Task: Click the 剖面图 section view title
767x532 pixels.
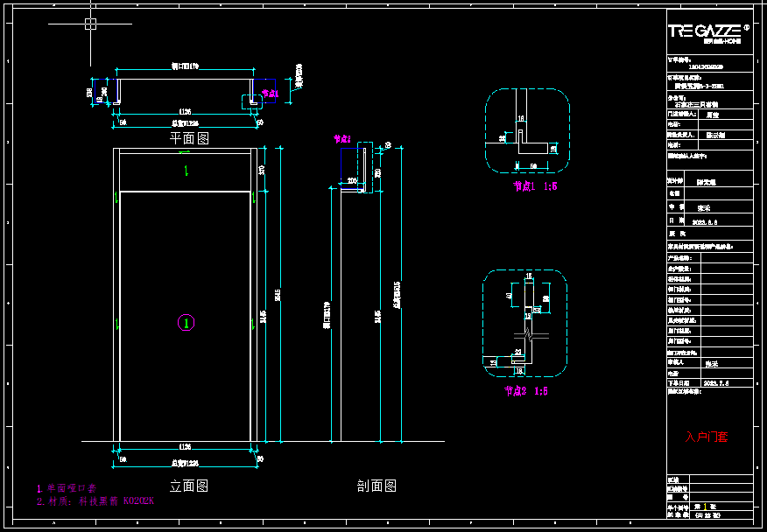Action: tap(376, 486)
